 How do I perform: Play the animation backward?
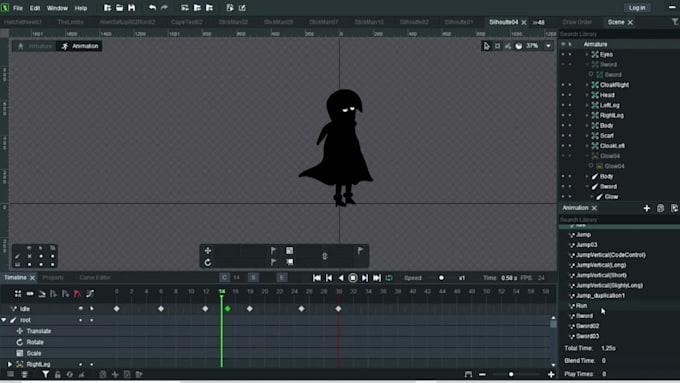(341, 278)
